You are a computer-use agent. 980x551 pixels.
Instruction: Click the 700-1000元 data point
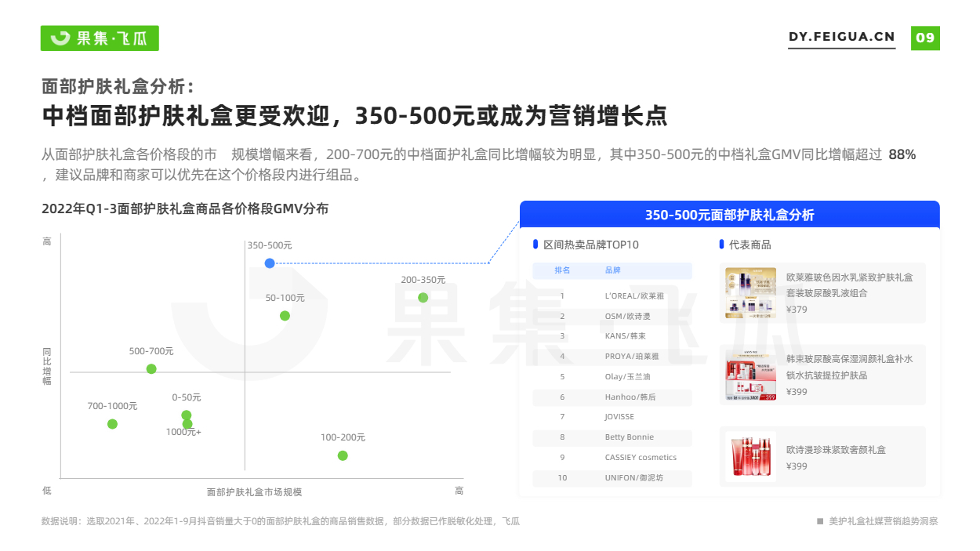point(112,424)
